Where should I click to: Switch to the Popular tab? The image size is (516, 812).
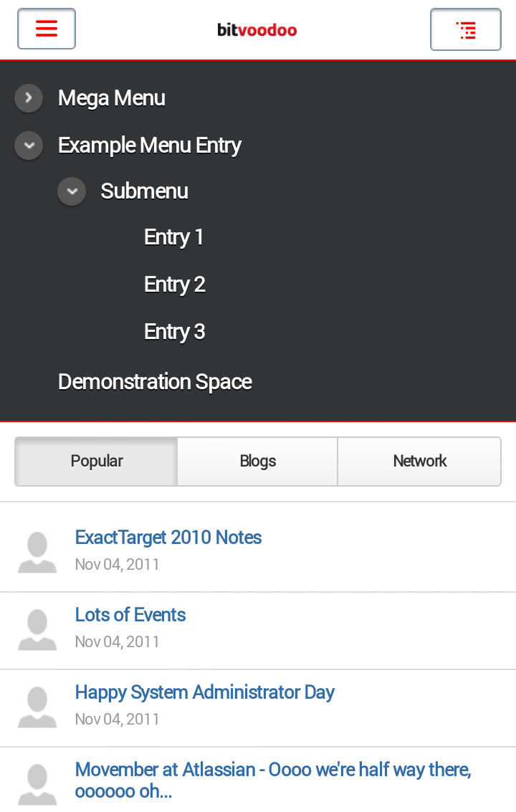97,462
